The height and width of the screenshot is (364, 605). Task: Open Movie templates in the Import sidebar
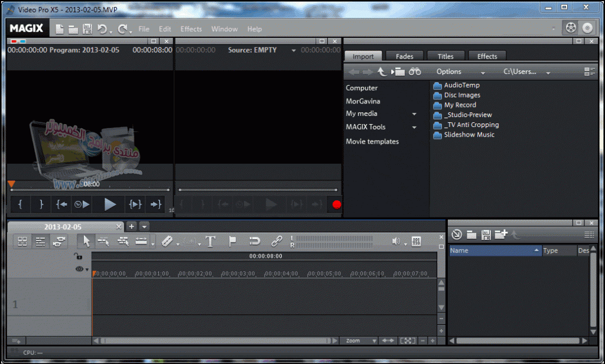(x=372, y=141)
